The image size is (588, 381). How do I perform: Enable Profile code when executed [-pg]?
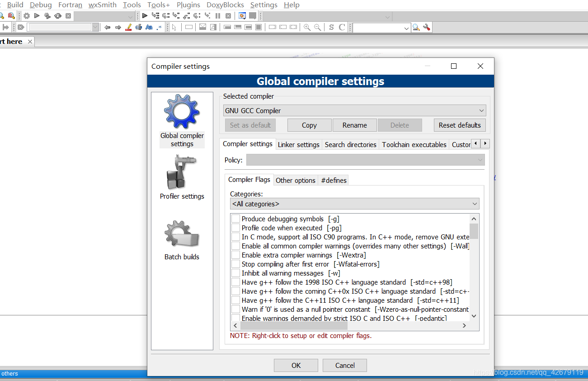(235, 228)
